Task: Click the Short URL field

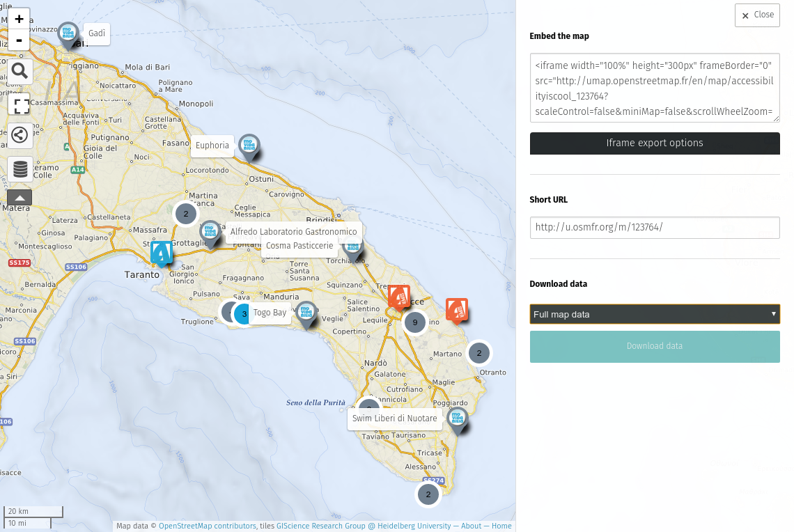Action: [654, 227]
